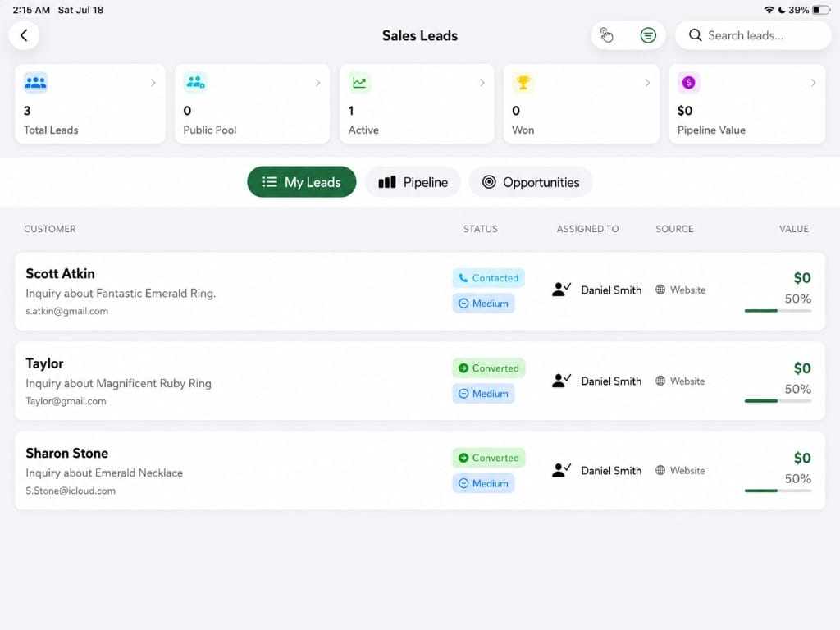This screenshot has height=630, width=840.
Task: Click the 'Pipeline Value' card label
Action: (x=711, y=130)
